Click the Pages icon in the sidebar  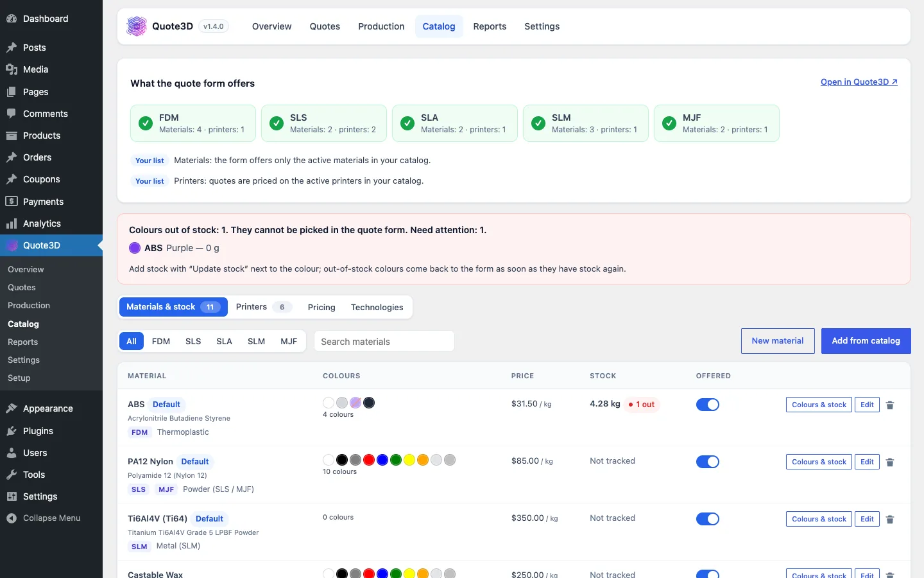pyautogui.click(x=12, y=92)
